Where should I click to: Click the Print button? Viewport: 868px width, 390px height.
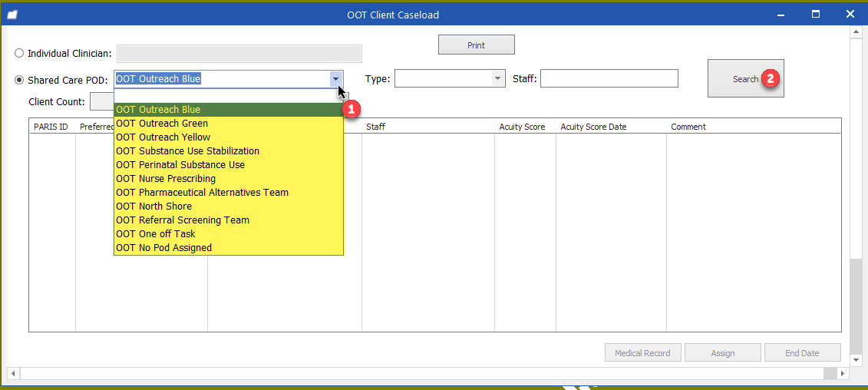click(x=476, y=45)
